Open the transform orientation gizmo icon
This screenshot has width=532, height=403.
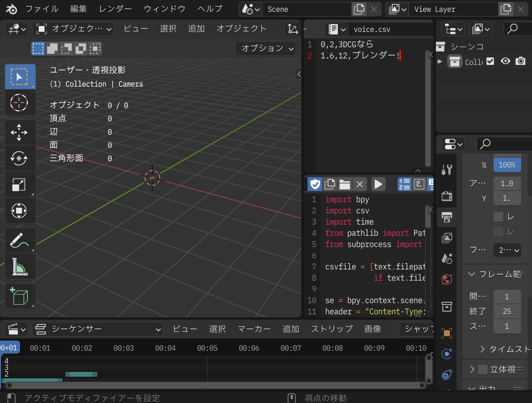coord(292,29)
